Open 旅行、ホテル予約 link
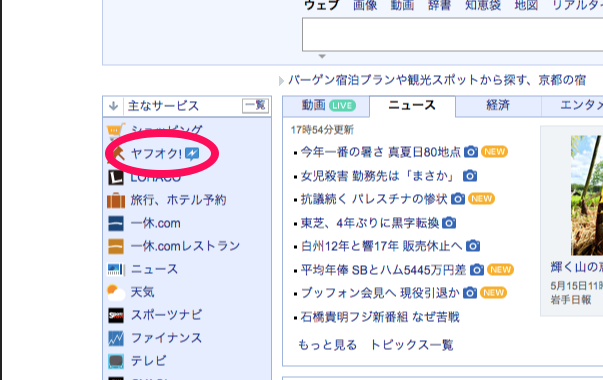 click(178, 200)
